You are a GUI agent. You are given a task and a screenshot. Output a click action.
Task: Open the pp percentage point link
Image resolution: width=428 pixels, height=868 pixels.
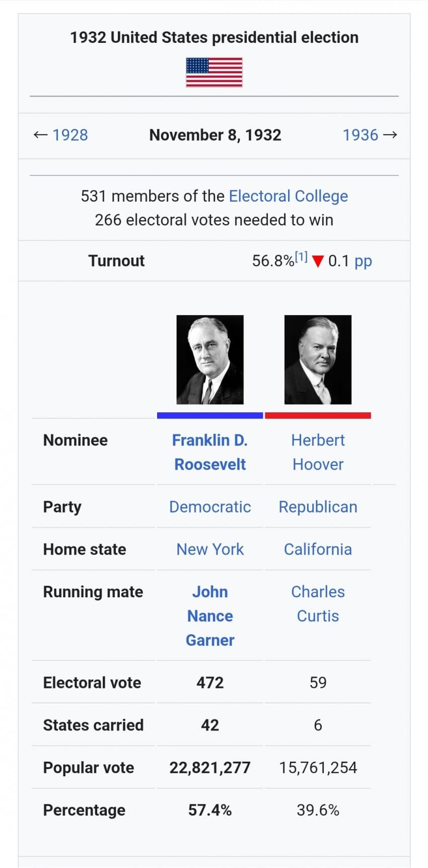[x=363, y=261]
